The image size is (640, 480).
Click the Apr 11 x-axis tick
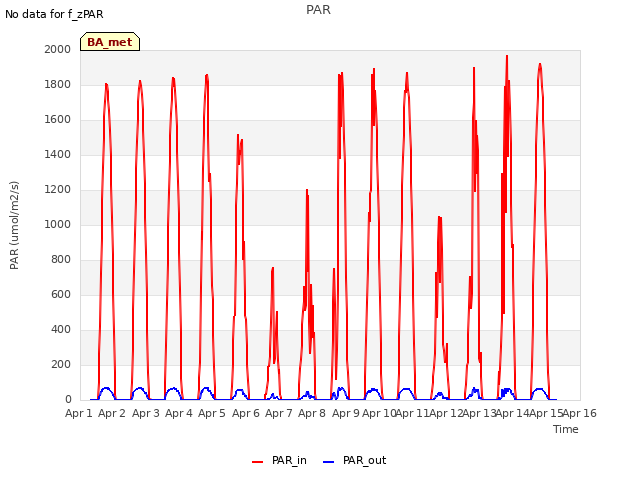[x=412, y=413]
